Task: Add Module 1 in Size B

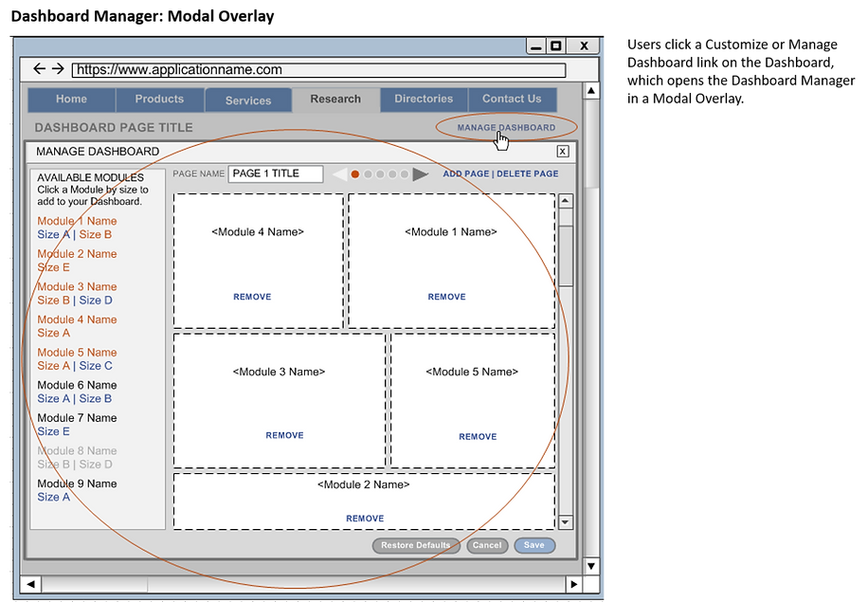Action: [95, 234]
